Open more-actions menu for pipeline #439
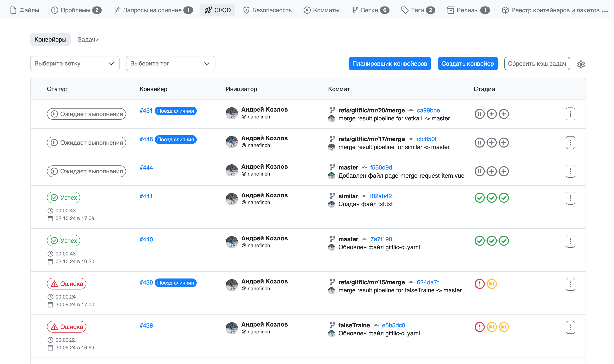The image size is (614, 364). coord(570,284)
